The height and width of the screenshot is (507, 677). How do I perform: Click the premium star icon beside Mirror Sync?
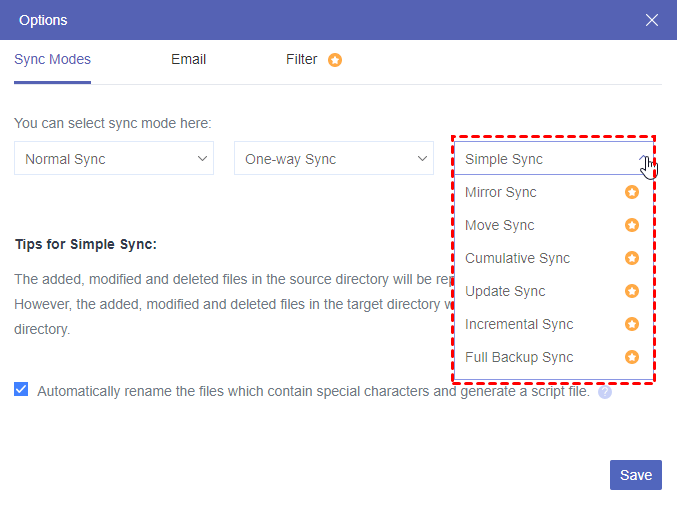tap(631, 192)
